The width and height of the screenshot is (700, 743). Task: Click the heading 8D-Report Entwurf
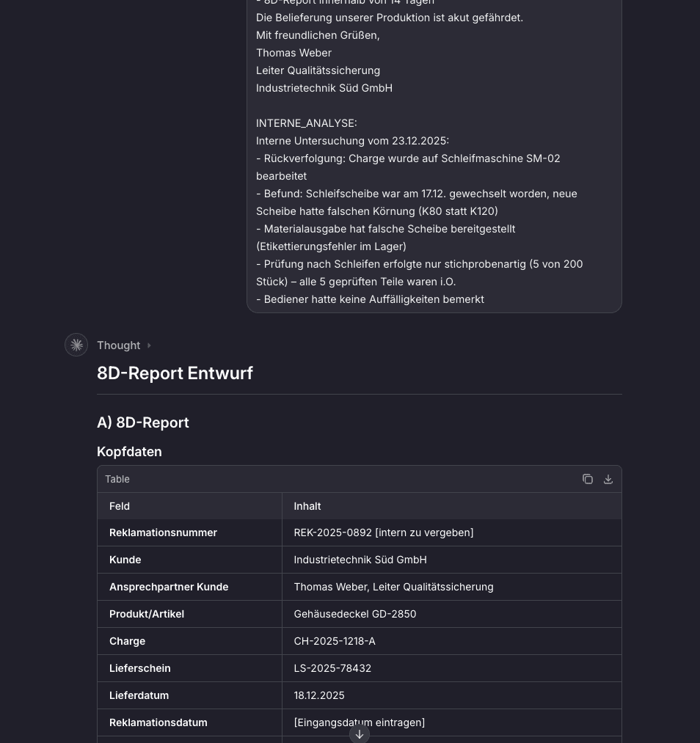(175, 373)
